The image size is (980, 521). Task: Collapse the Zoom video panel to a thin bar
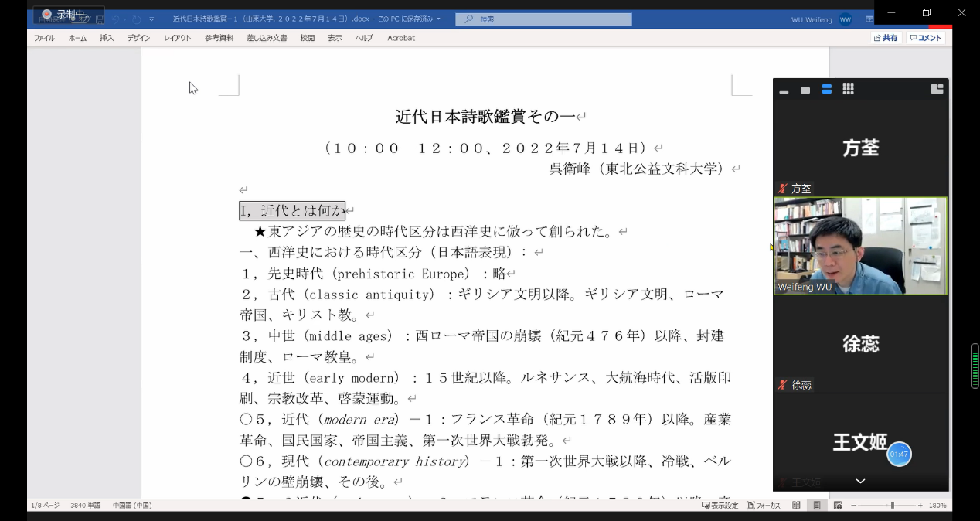pos(784,91)
